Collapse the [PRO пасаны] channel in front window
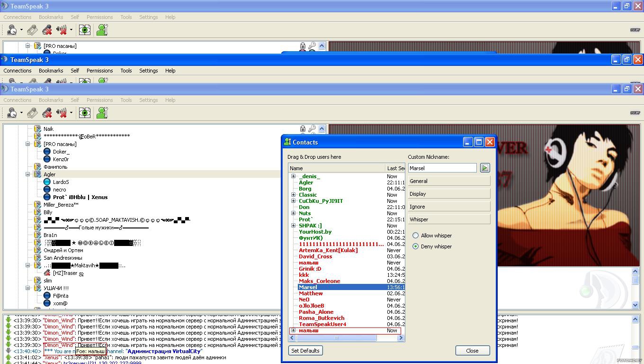Viewport: 644px width, 364px height. coord(27,144)
